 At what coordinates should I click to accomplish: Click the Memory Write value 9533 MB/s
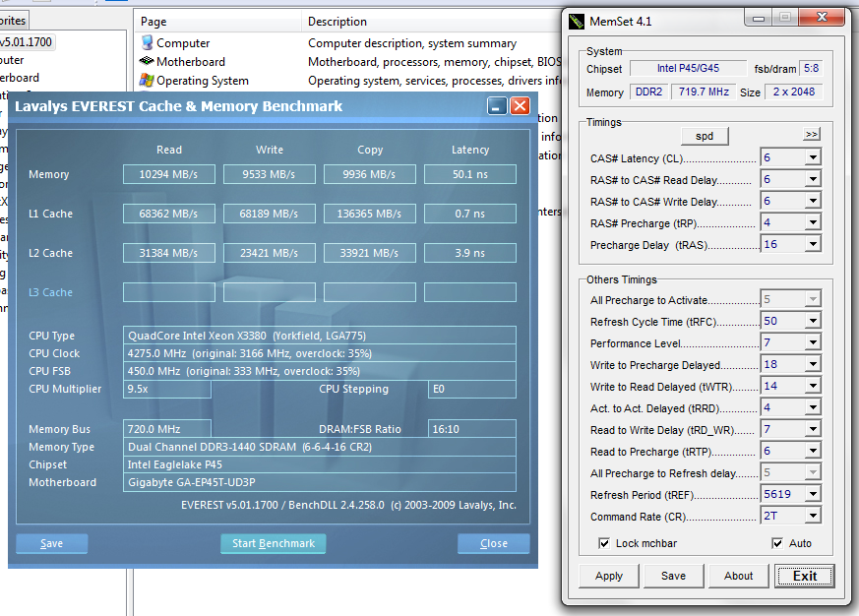coord(269,174)
